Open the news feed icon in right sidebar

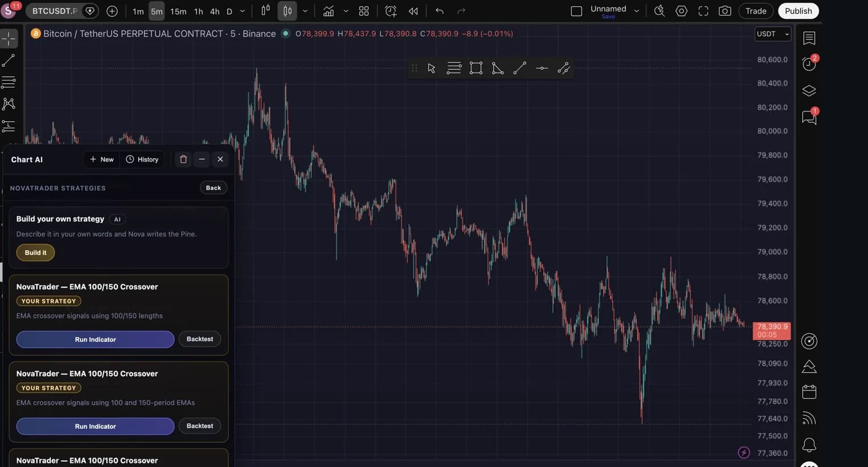(809, 418)
